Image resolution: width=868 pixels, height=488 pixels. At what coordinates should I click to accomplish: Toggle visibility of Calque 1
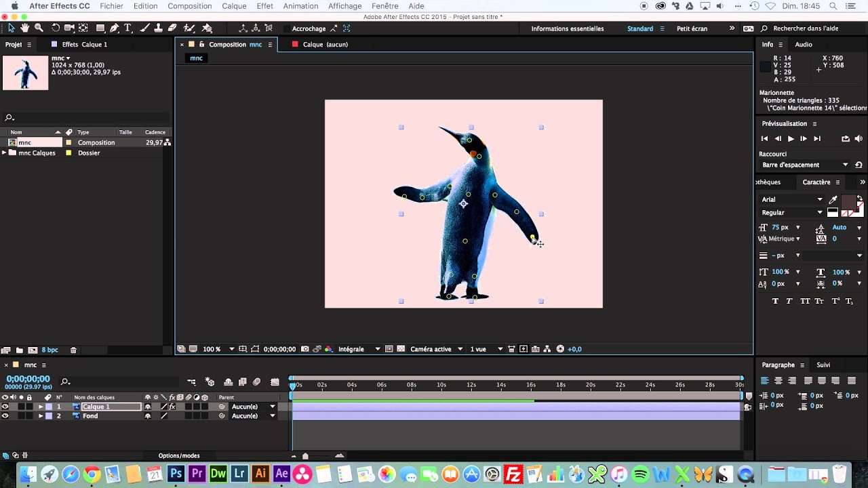click(x=5, y=407)
